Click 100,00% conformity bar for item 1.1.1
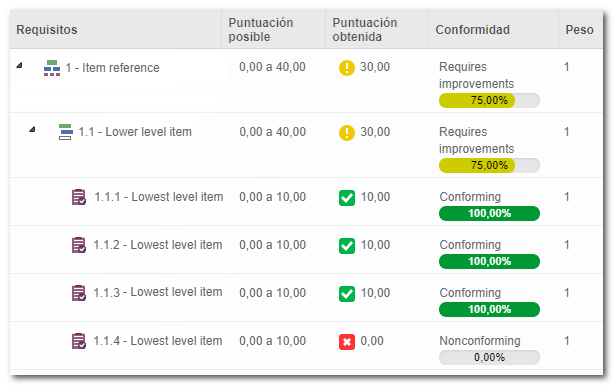Screen dimensions: 614x386 click(489, 214)
